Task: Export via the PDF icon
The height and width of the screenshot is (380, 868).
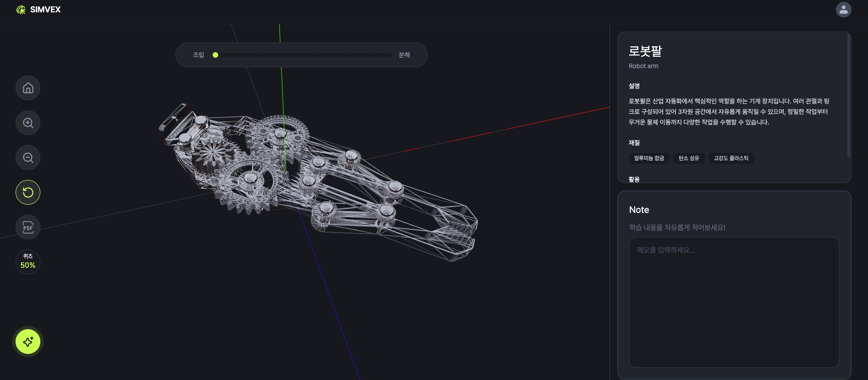Action: (28, 227)
